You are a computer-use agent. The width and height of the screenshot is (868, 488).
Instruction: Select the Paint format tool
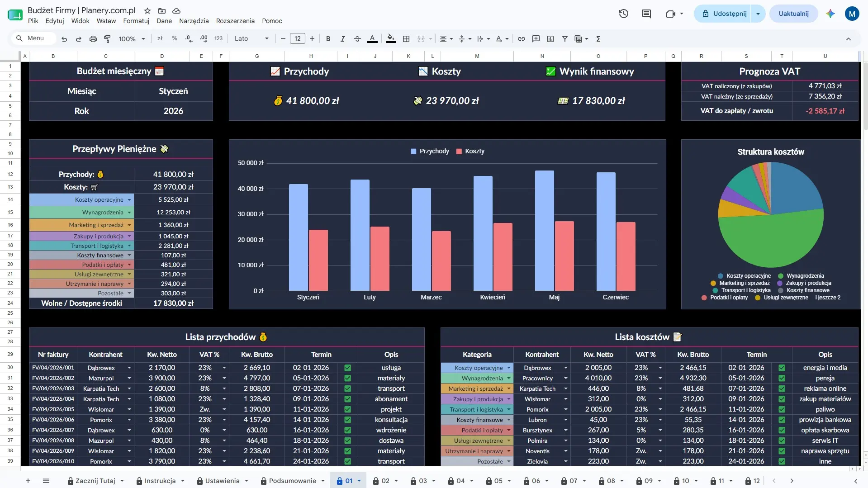click(x=107, y=39)
